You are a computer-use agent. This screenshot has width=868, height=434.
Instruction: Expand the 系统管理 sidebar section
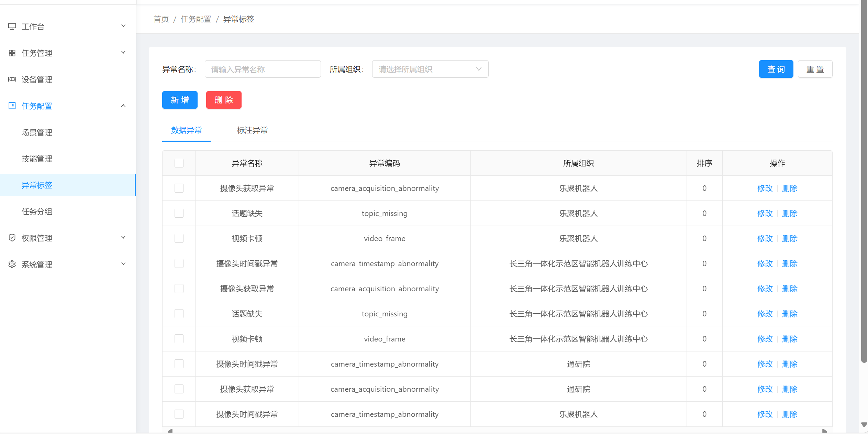[123, 263]
